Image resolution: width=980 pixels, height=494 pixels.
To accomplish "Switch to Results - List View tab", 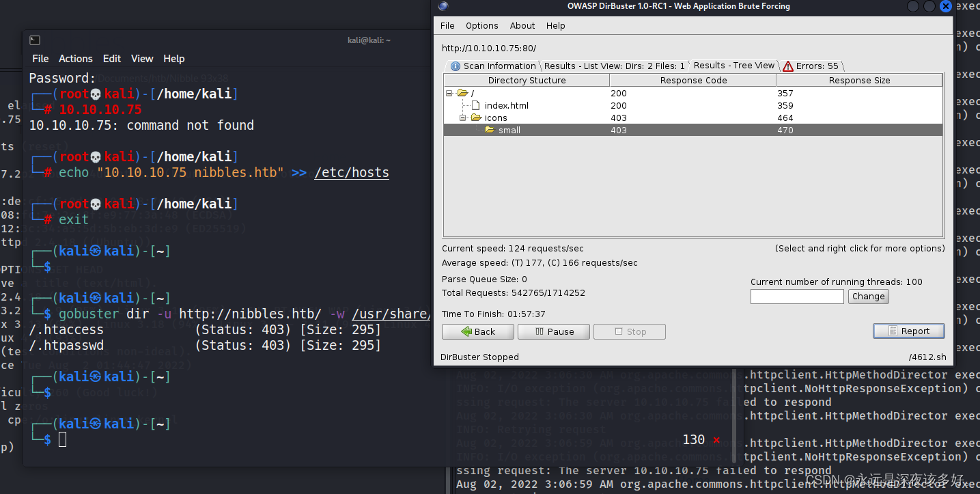I will (x=614, y=66).
